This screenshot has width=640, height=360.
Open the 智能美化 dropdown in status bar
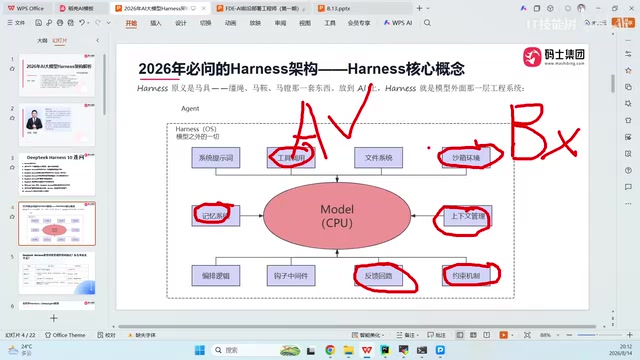[x=368, y=335]
